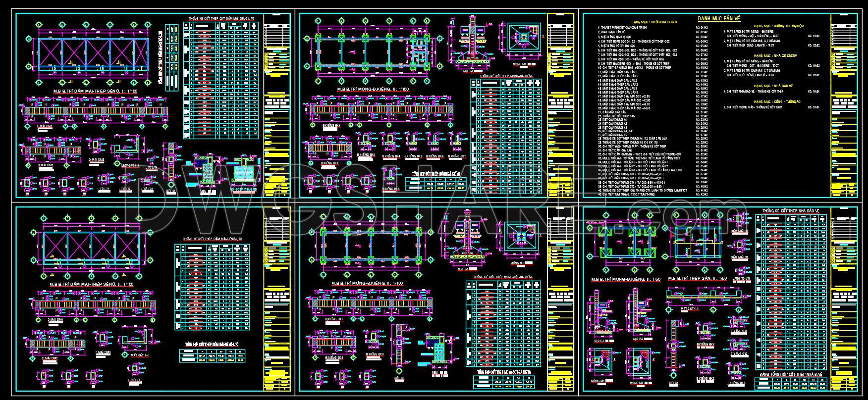Click the "HẠNG MỤC : NHÀ BẢO VỆ" heading
This screenshot has height=400, width=868.
[x=773, y=86]
